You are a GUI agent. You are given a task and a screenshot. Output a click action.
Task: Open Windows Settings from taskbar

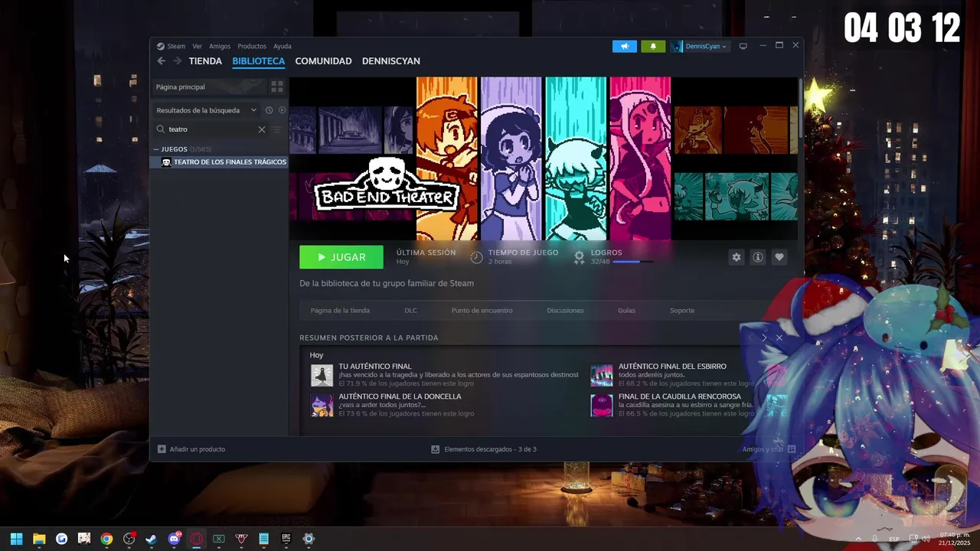[x=309, y=539]
